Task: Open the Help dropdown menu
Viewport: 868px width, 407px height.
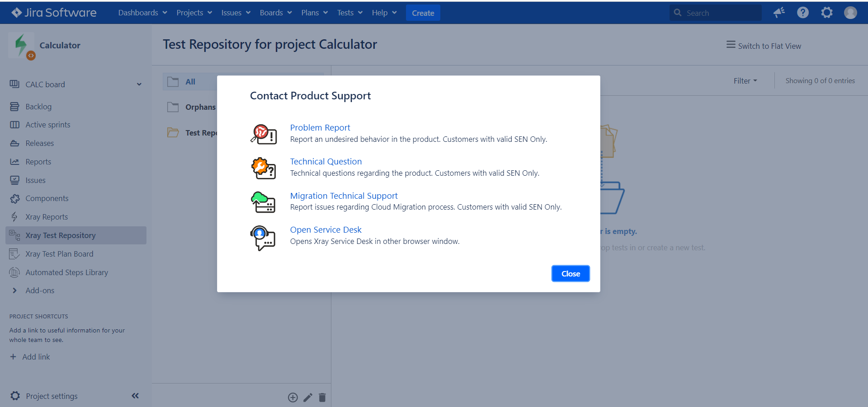Action: pyautogui.click(x=384, y=13)
